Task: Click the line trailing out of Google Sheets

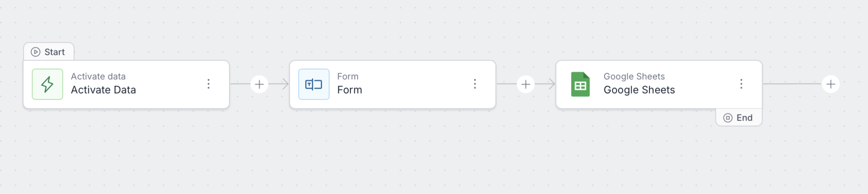Action: click(x=792, y=84)
